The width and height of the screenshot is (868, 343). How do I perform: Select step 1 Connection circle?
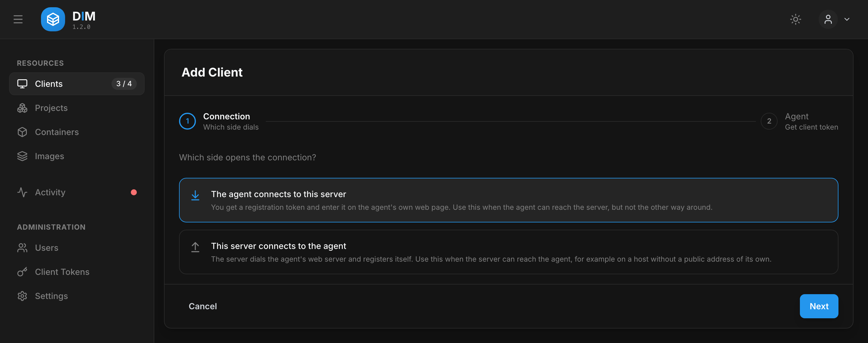[187, 121]
